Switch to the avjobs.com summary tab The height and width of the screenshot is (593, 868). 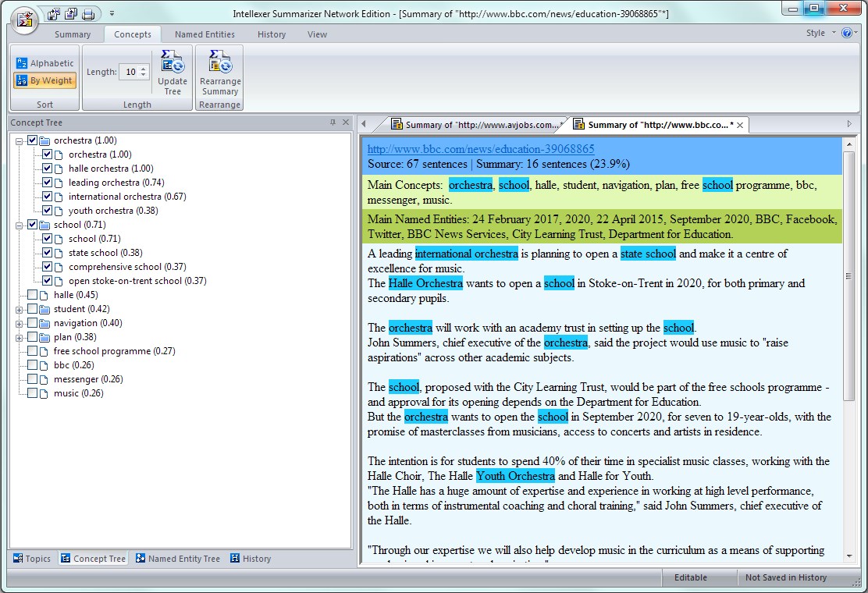coord(477,125)
